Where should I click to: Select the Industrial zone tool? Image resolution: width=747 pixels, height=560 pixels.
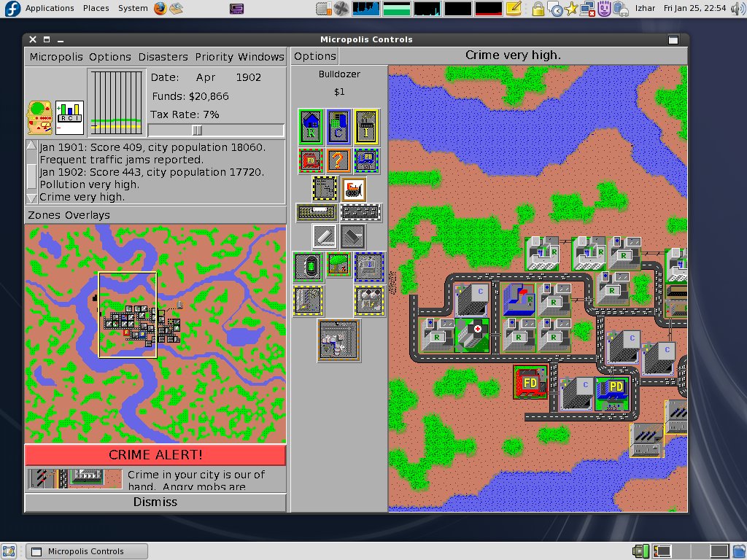366,127
